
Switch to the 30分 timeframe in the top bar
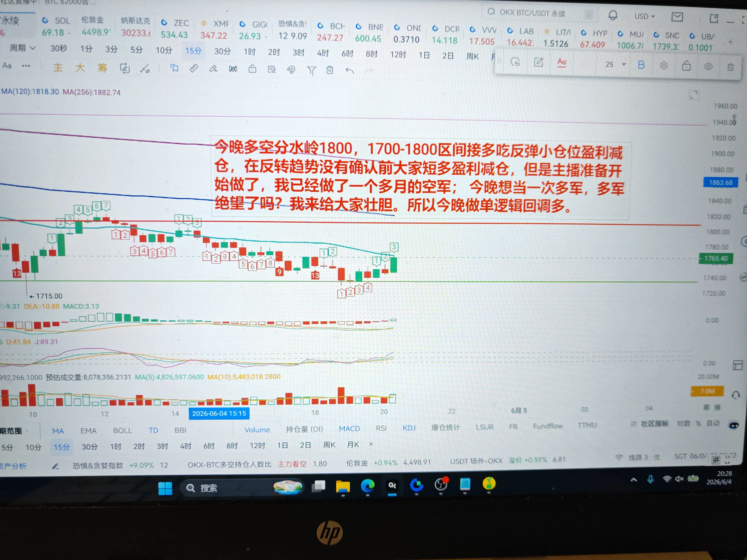222,51
